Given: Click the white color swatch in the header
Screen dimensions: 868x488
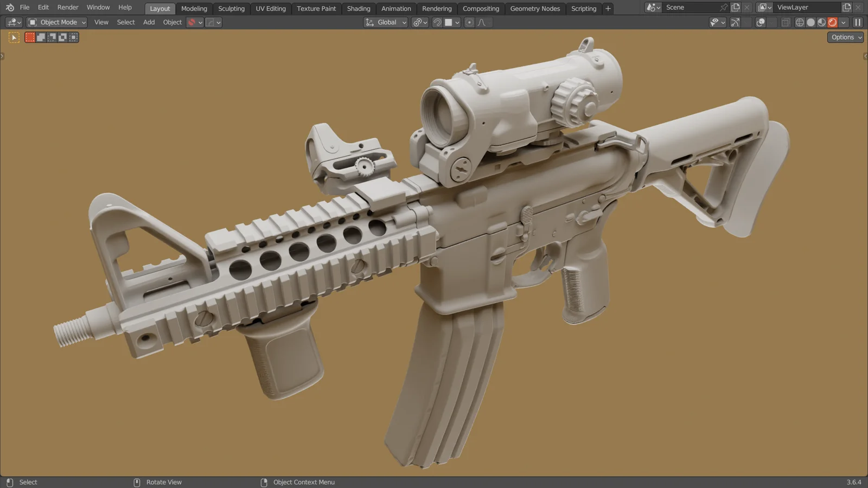Looking at the screenshot, I should 449,22.
